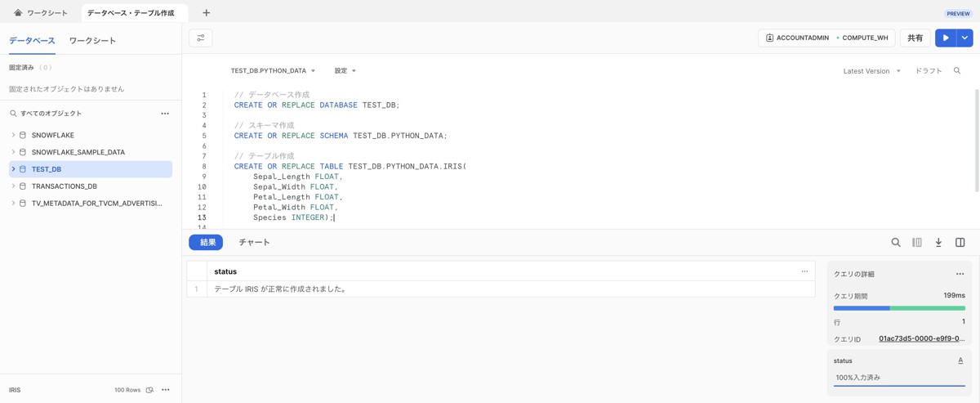Expand the TRANSACTIONS_DB database node
Viewport: 980px width, 403px height.
click(x=13, y=186)
